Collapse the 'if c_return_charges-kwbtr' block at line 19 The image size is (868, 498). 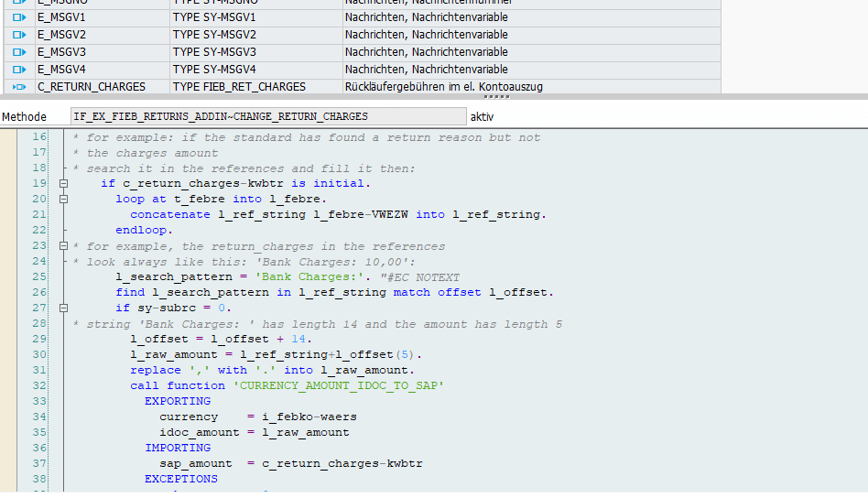(x=63, y=184)
